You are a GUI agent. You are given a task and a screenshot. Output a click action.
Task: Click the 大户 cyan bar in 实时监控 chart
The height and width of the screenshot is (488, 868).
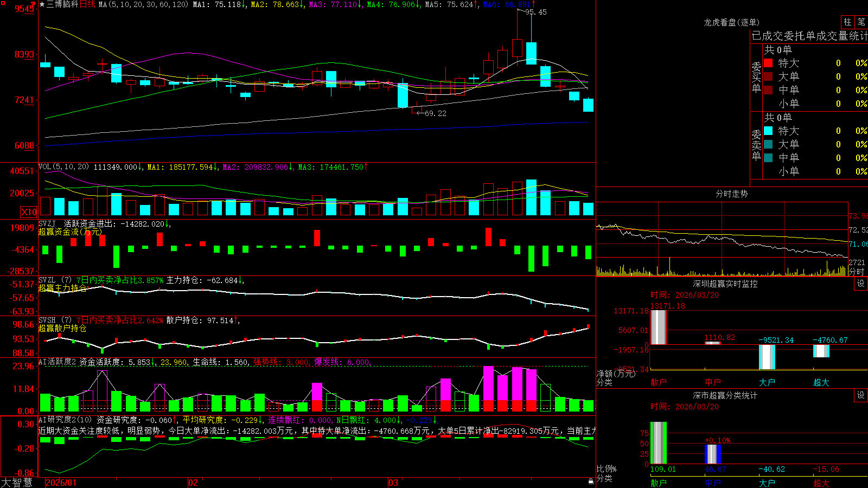pos(767,357)
